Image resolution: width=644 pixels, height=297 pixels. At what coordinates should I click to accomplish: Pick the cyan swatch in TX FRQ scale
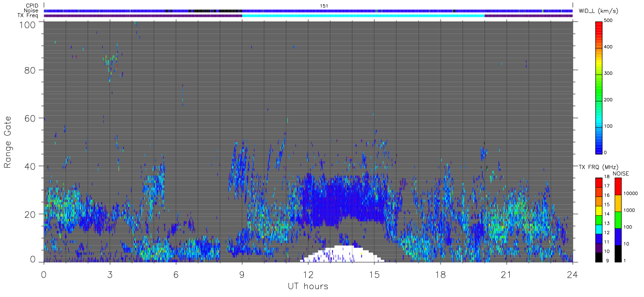[599, 230]
